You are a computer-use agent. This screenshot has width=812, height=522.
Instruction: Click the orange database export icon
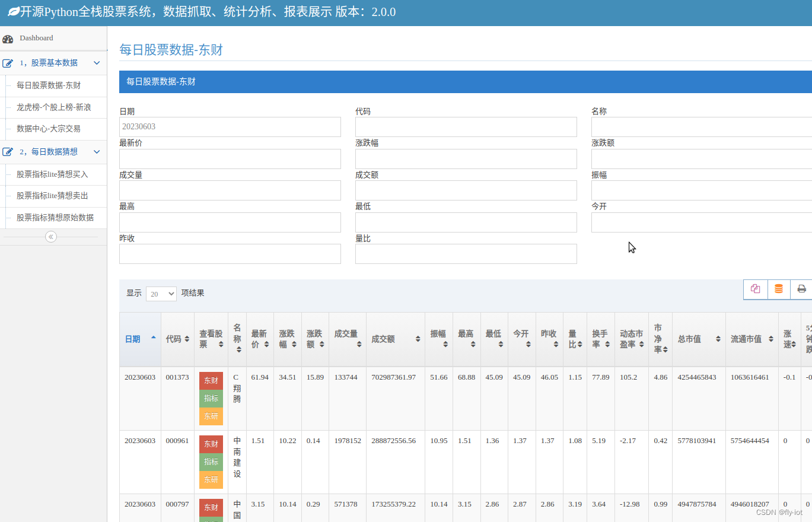click(778, 289)
